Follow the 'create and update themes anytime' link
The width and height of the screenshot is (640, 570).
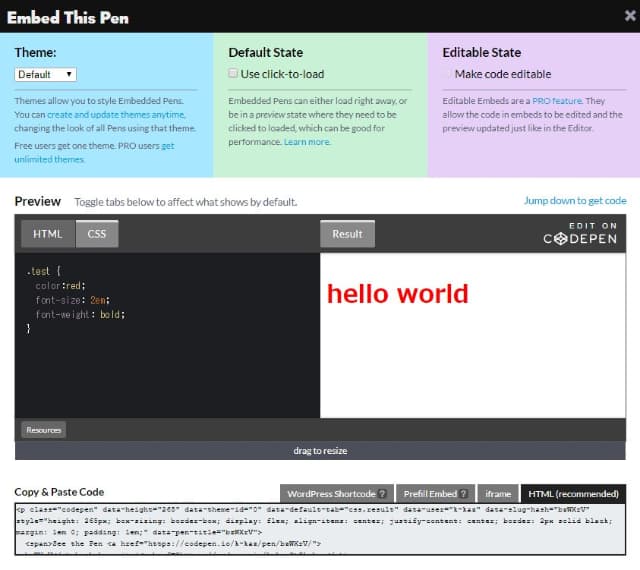[x=116, y=115]
